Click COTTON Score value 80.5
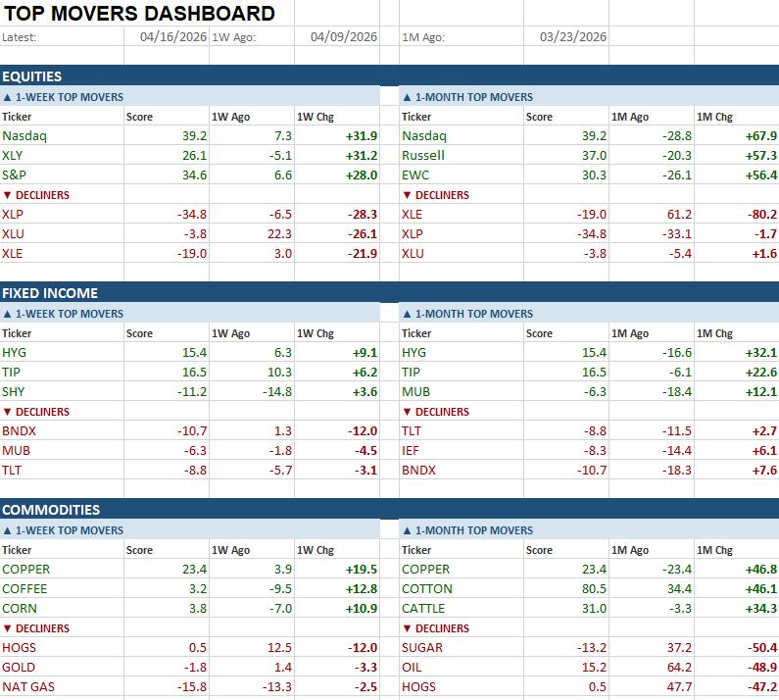Viewport: 779px width, 700px height. pyautogui.click(x=565, y=588)
